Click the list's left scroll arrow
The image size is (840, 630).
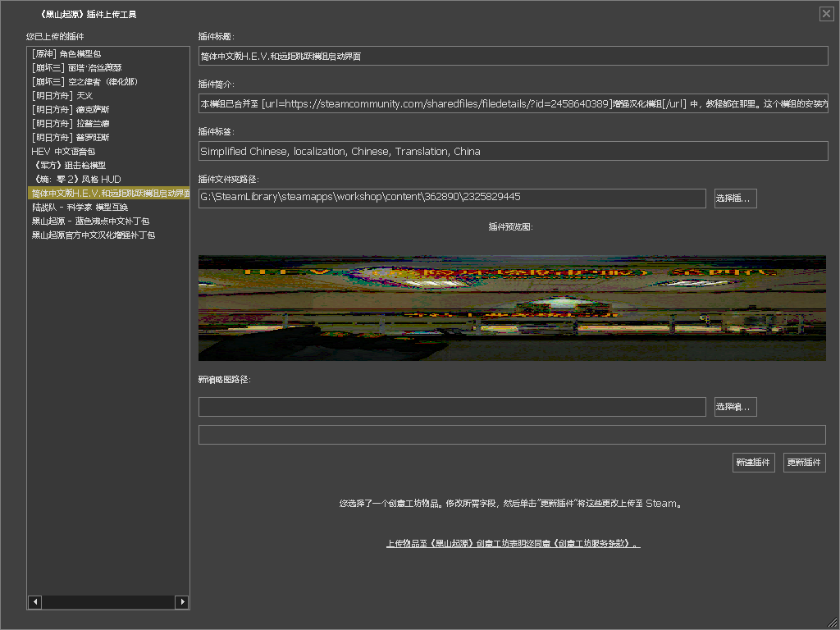click(34, 601)
